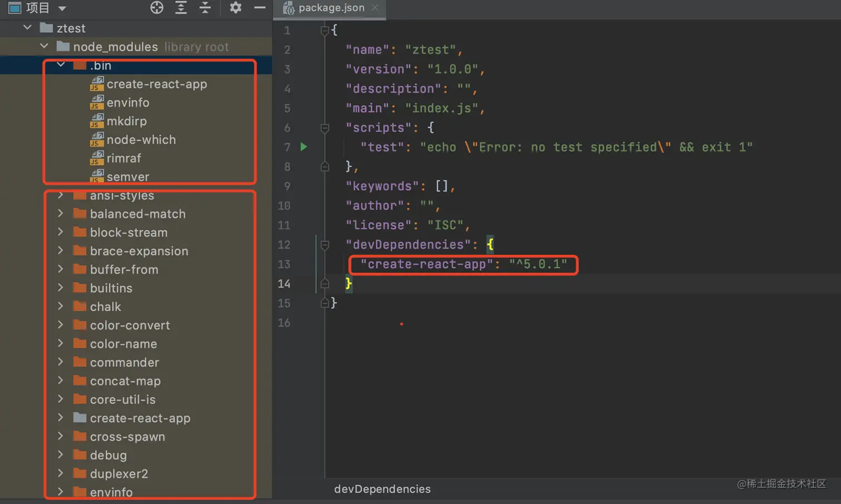
Task: Click the chalk folder icon
Action: (80, 306)
